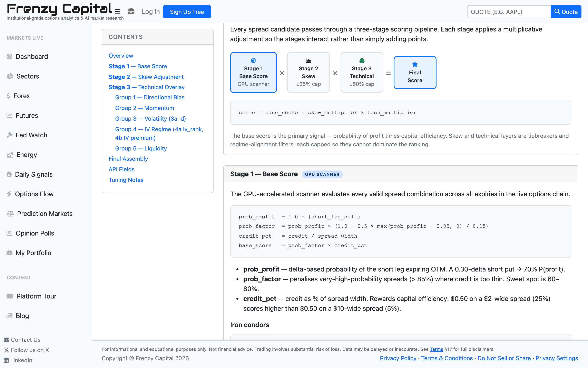Screen dimensions: 588x368
Task: Select Prediction Markets in sidebar
Action: (x=45, y=213)
